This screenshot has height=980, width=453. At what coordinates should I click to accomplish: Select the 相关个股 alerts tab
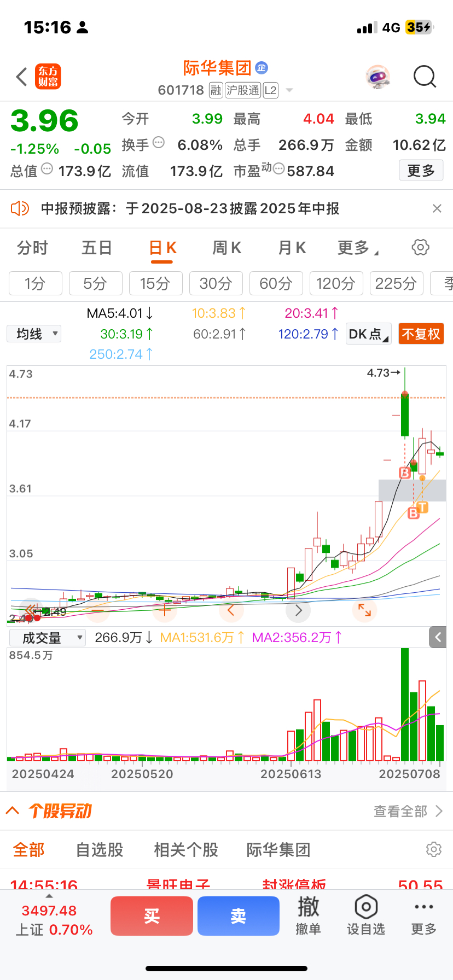[x=186, y=850]
